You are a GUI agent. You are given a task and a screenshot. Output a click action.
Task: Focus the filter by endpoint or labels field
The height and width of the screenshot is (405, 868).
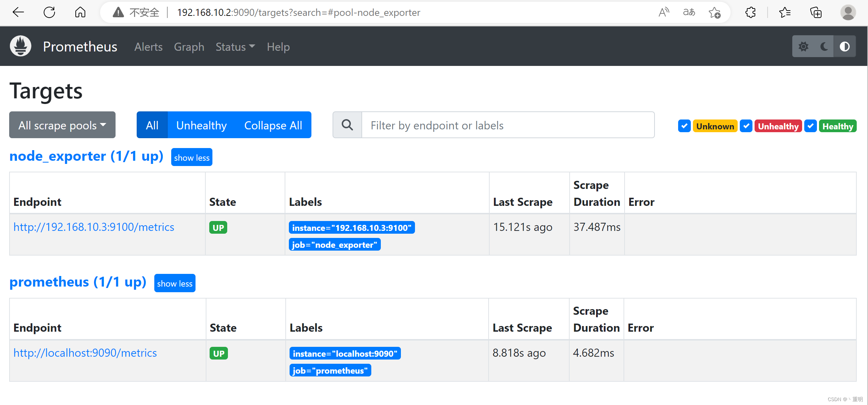tap(508, 125)
